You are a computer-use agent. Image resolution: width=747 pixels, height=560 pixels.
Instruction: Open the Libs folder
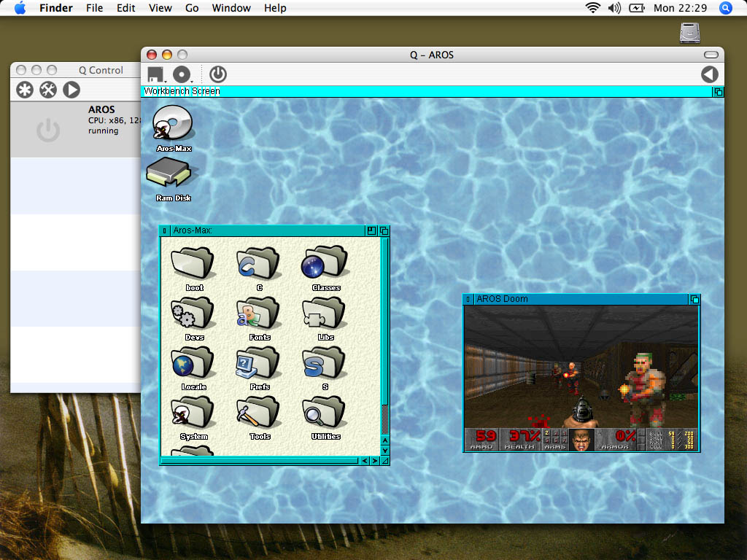coord(325,318)
